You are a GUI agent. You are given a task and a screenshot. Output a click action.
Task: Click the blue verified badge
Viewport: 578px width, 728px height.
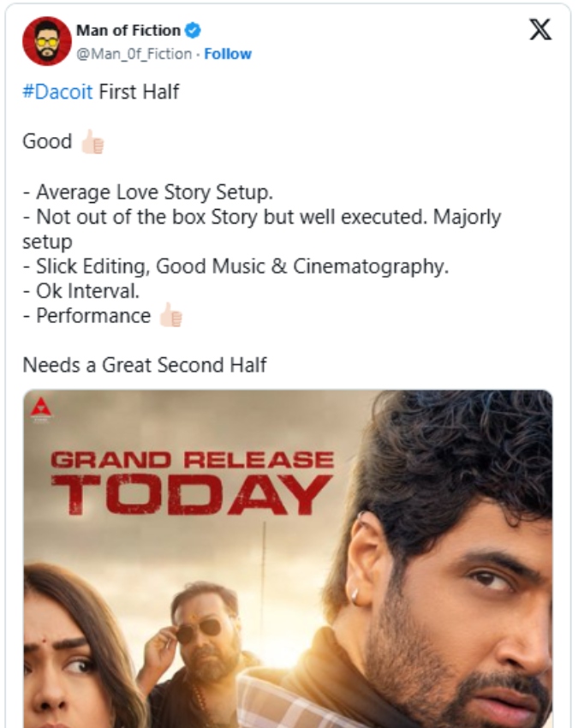point(194,31)
